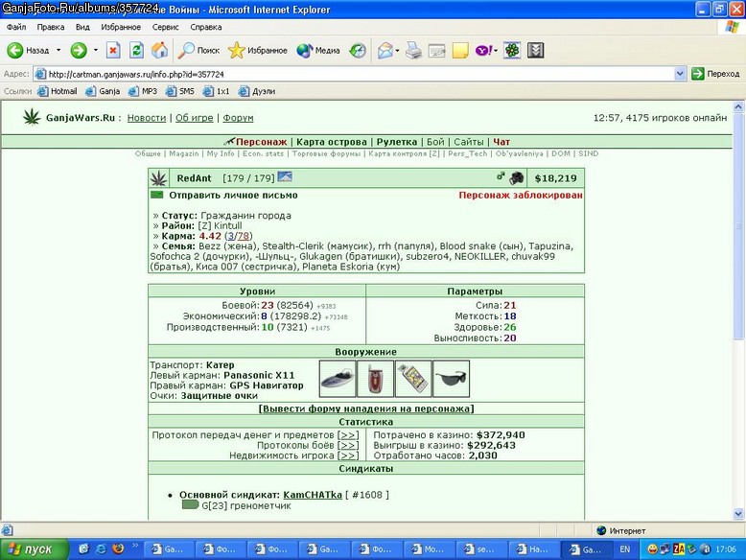Open the Yahoo toolbar icon
This screenshot has height=560, width=746.
[x=483, y=50]
